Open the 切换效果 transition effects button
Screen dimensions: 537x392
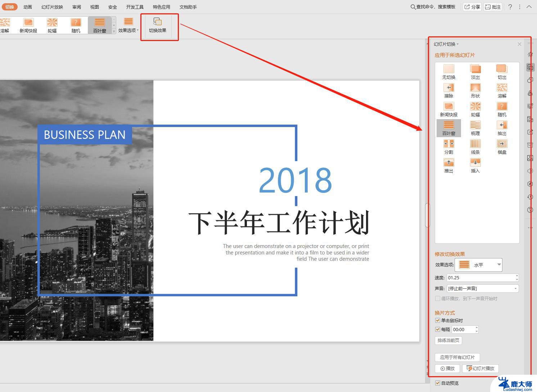coord(158,25)
